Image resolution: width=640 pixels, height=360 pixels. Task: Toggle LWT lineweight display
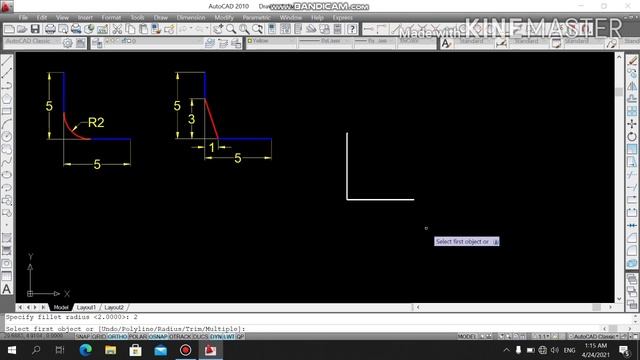pos(229,337)
